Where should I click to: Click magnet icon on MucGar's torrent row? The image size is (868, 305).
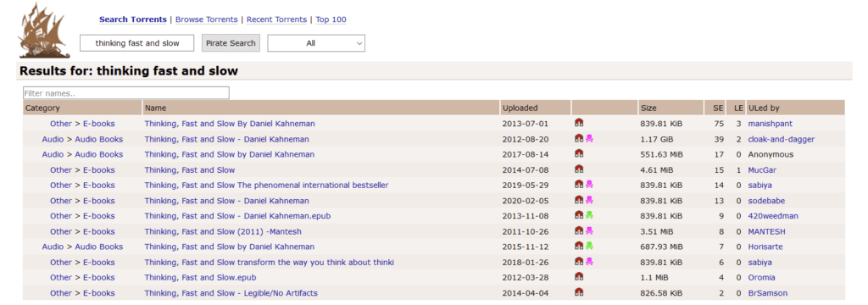579,170
